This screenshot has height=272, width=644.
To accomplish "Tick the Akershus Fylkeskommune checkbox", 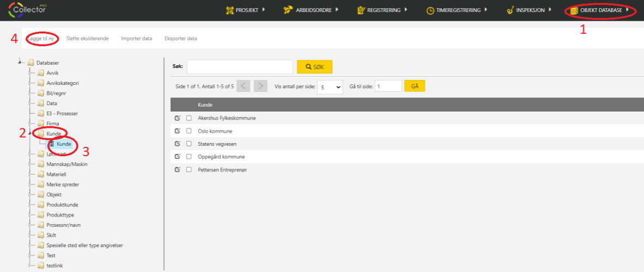I will point(189,118).
